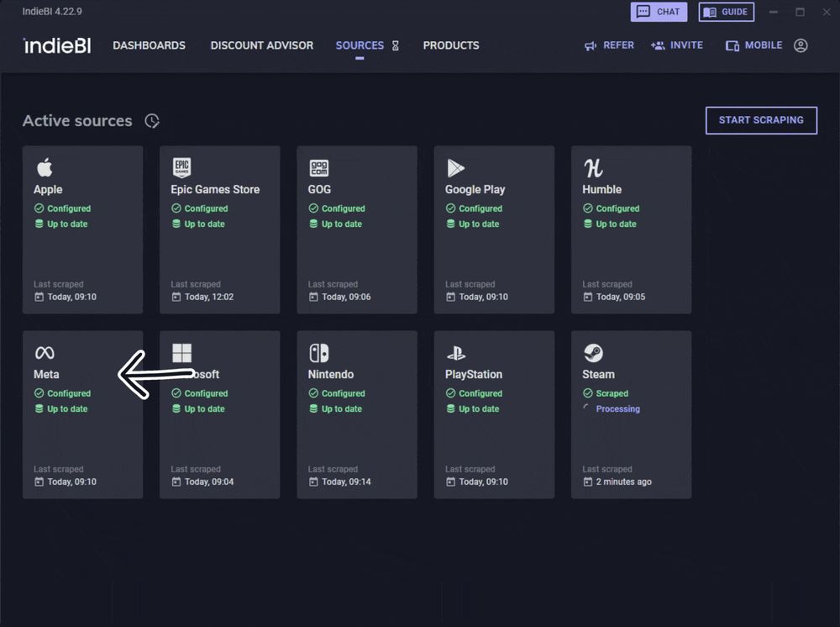Viewport: 840px width, 627px height.
Task: Click the Google Play triangle icon
Action: pyautogui.click(x=455, y=168)
